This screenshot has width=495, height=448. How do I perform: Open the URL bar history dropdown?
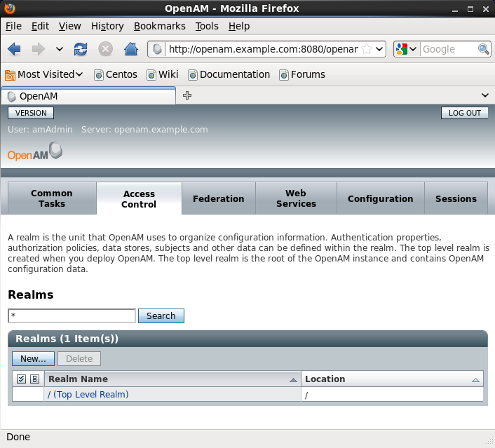click(x=379, y=49)
